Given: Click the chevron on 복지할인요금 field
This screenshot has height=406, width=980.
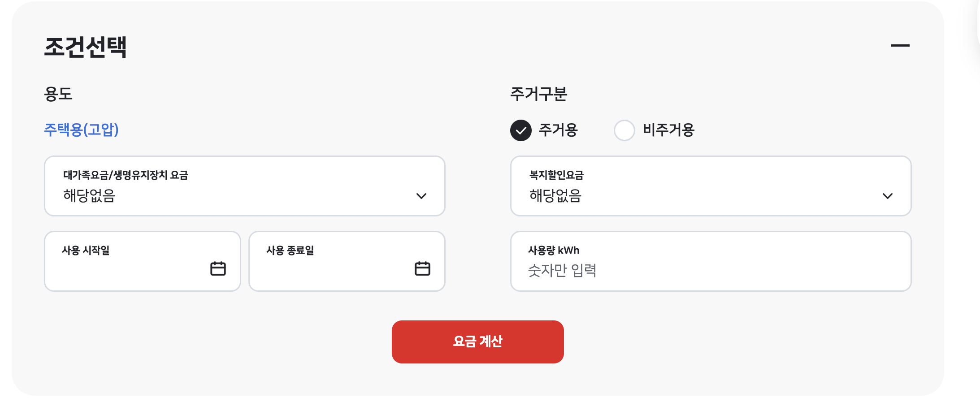Looking at the screenshot, I should click(888, 196).
